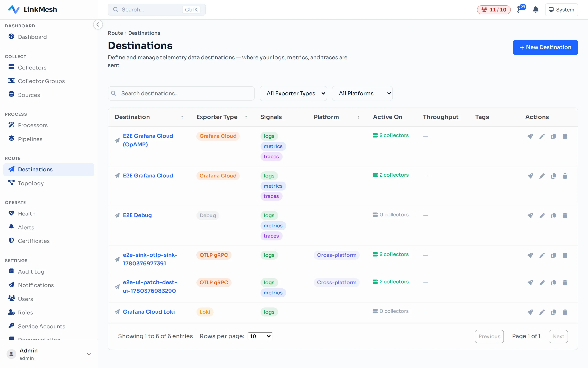Open the 11/10 collectors limit badge

(x=494, y=10)
